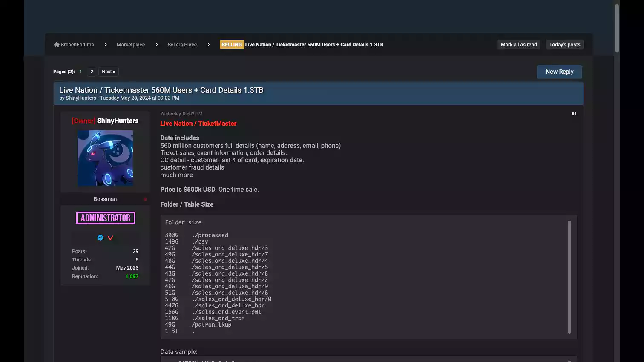Click the ./patron_lkup line
Viewport: 644px width, 362px height.
pyautogui.click(x=198, y=325)
